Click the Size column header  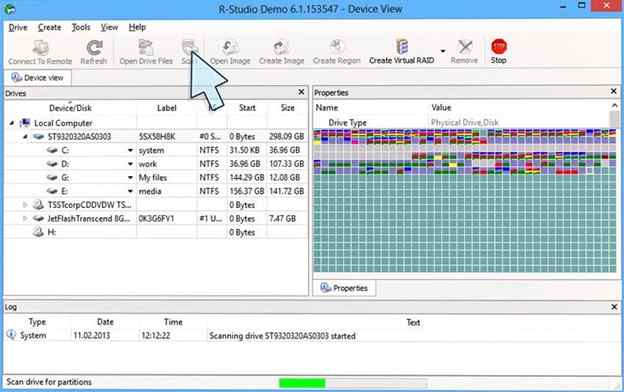tap(287, 108)
